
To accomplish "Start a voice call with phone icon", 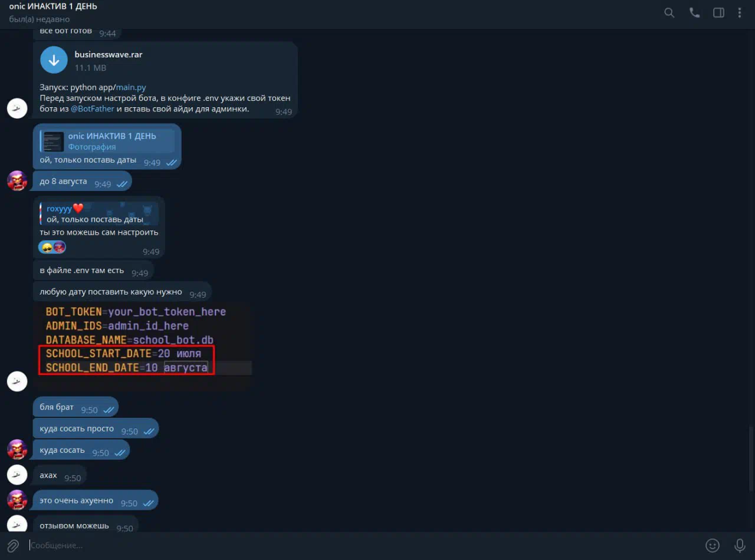I will [694, 12].
